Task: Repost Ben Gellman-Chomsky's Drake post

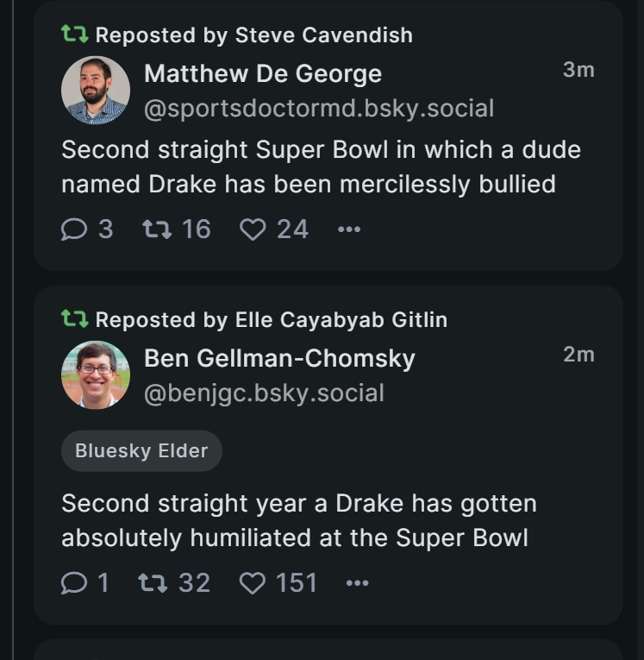Action: click(153, 583)
